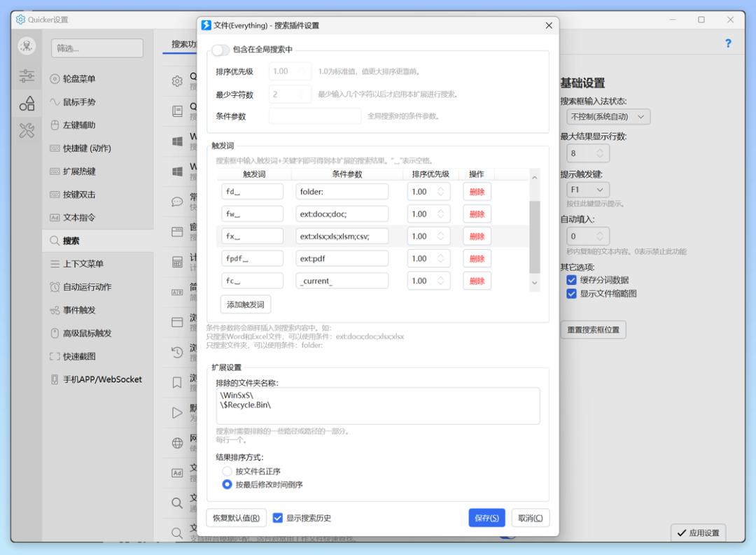Viewport: 756px width, 555px height.
Task: Click the gear icon in plugin list
Action: [177, 81]
